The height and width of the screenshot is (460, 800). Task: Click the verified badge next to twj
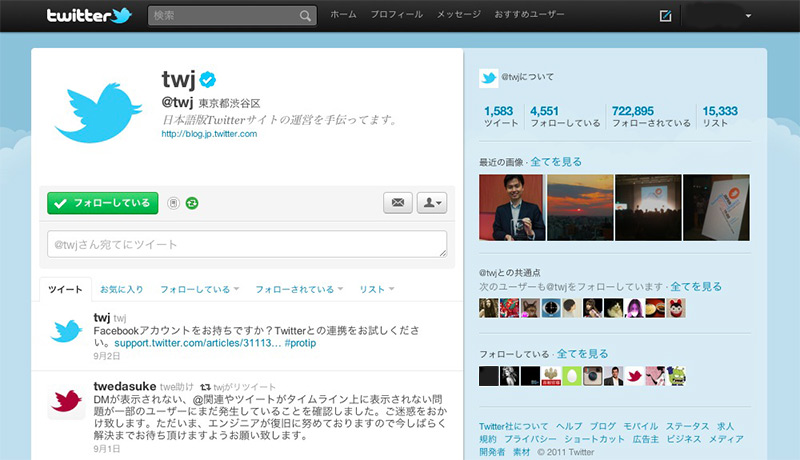[208, 80]
